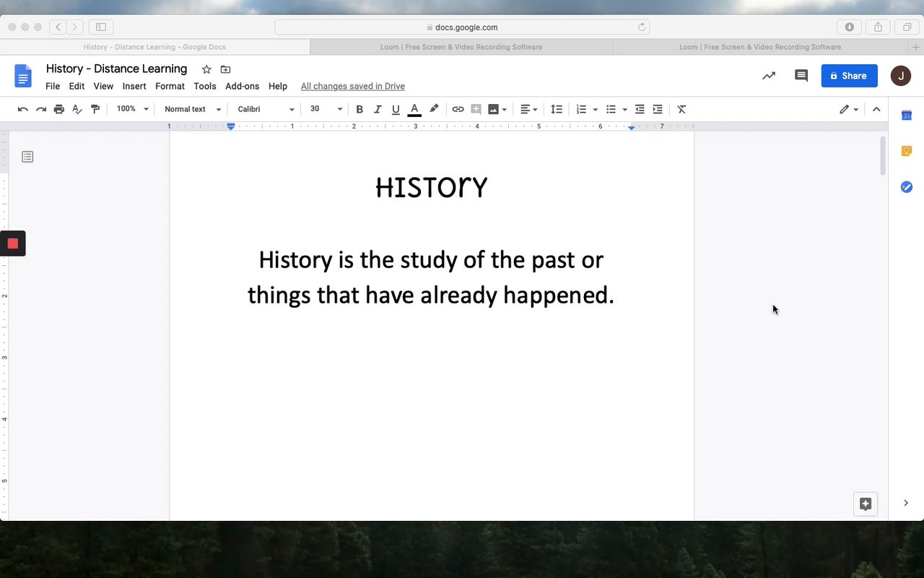This screenshot has height=578, width=924.
Task: Click the blue Share button
Action: pos(849,76)
